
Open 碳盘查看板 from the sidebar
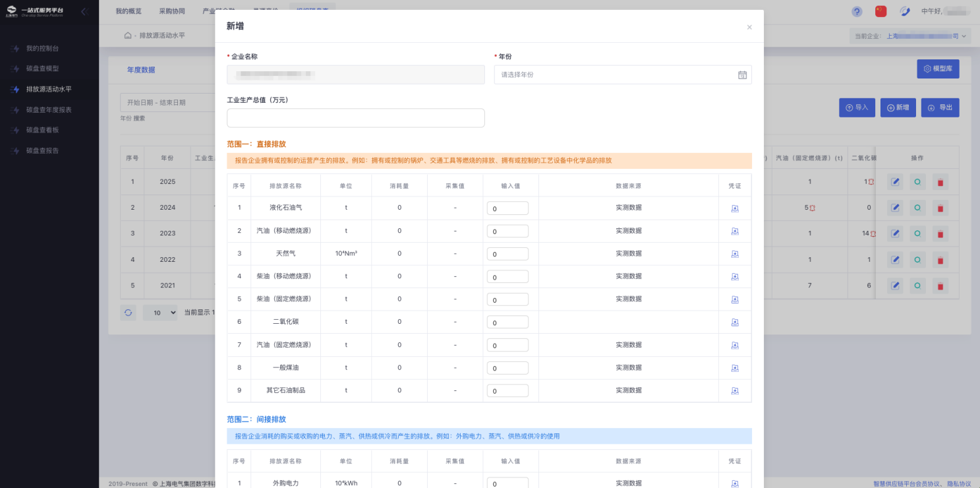click(x=46, y=130)
